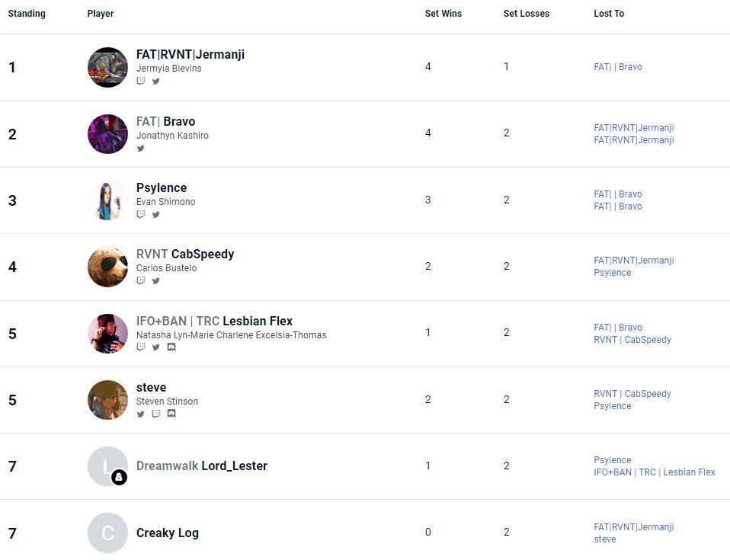Click CabSpeedy's Twitter icon
Image resolution: width=730 pixels, height=560 pixels.
tap(155, 280)
